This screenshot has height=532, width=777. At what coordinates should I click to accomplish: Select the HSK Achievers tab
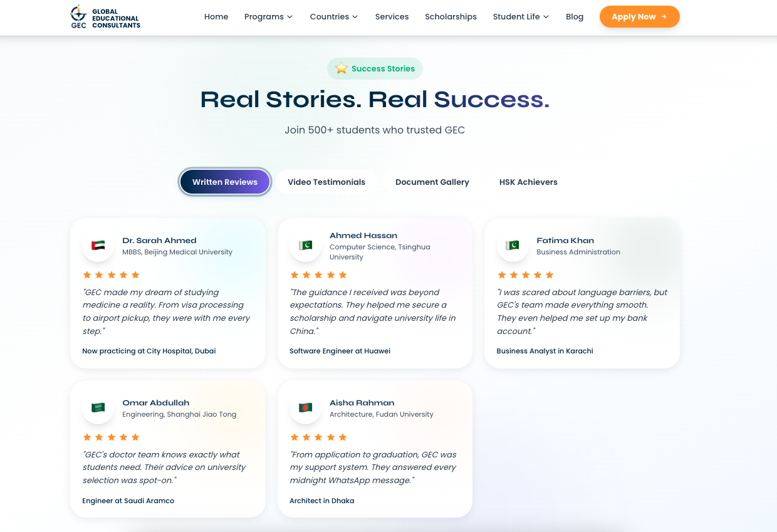tap(528, 182)
